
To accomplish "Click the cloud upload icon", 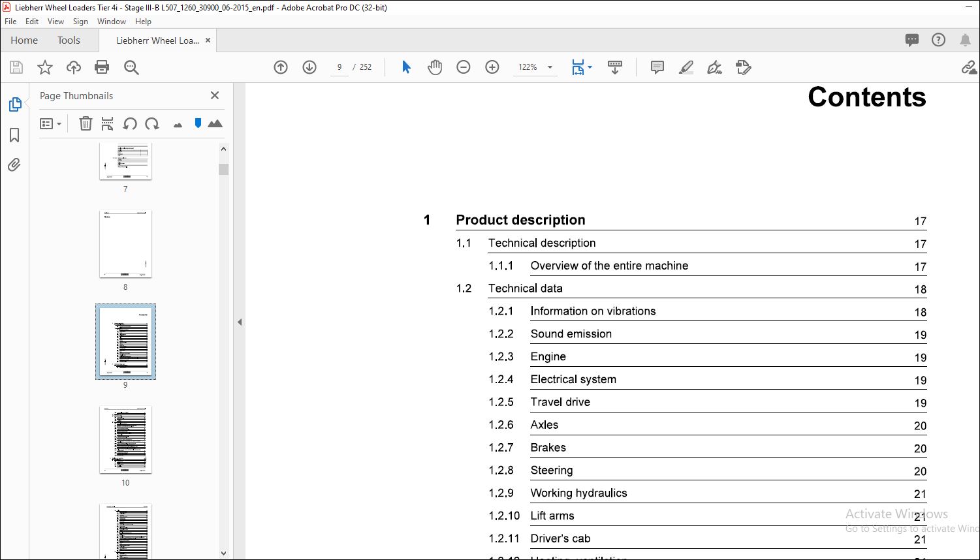I will 74,67.
